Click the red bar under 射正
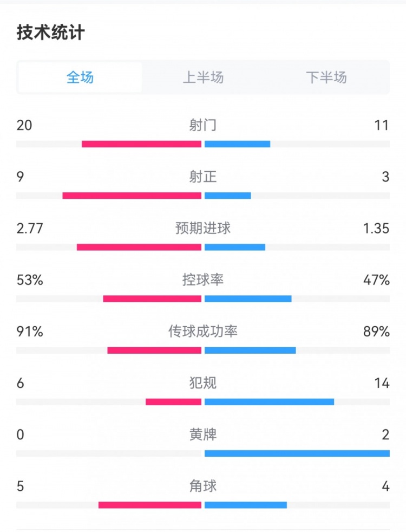Screen dimensions: 406x532 [132, 196]
